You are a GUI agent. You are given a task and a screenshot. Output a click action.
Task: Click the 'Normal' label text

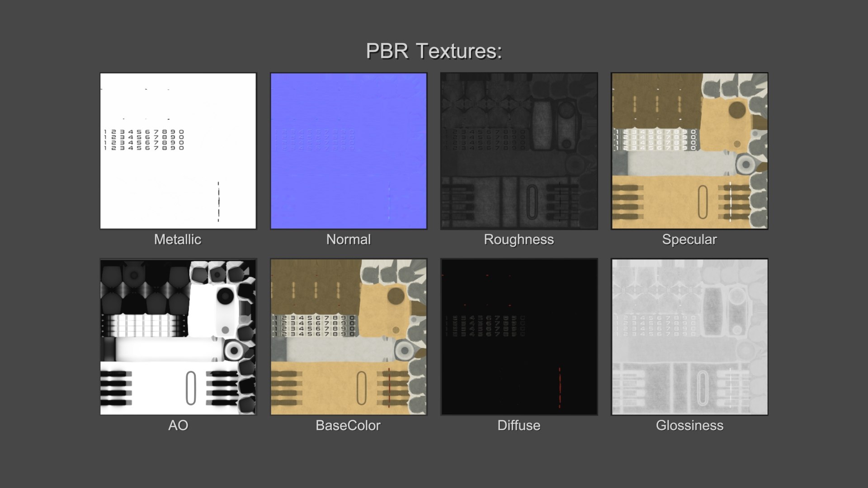point(349,239)
